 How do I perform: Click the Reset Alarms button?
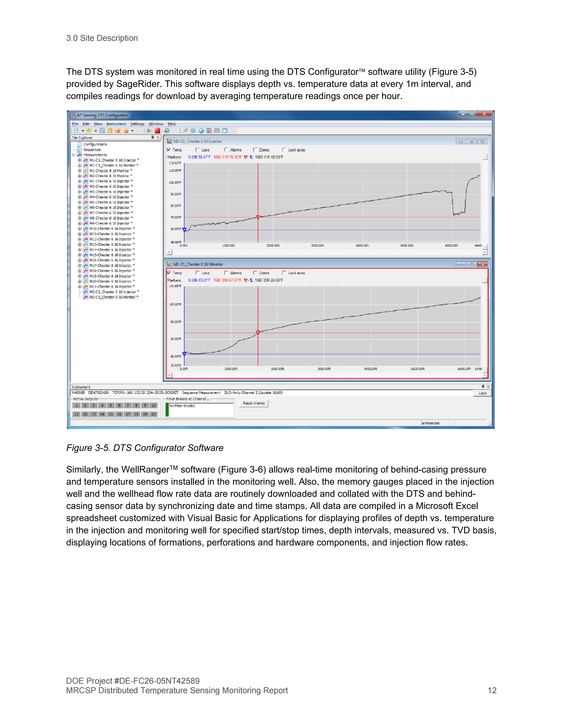[254, 403]
